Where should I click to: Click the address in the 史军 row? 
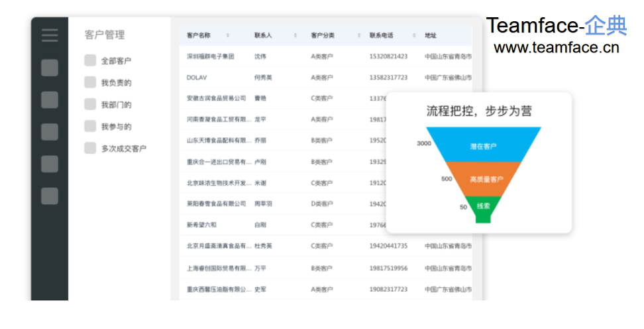pos(448,289)
